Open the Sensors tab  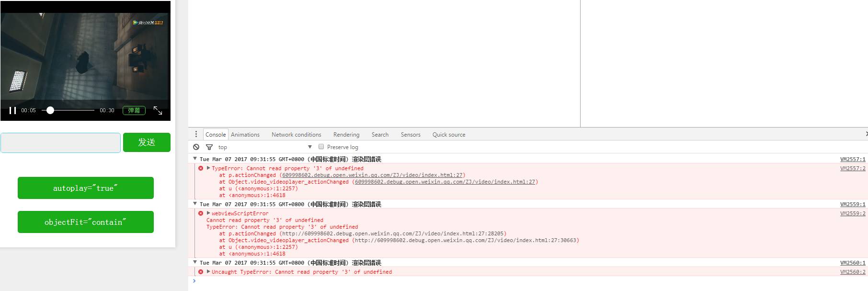pos(411,135)
